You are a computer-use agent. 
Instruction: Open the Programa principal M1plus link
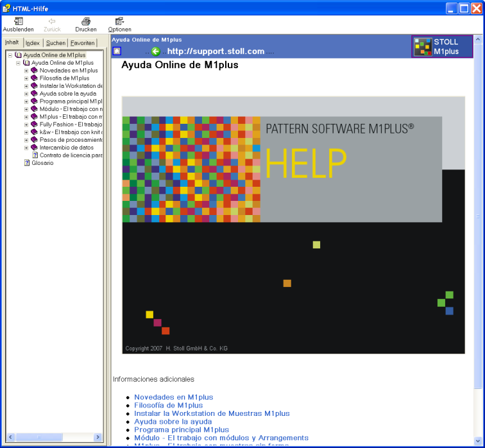pos(181,430)
